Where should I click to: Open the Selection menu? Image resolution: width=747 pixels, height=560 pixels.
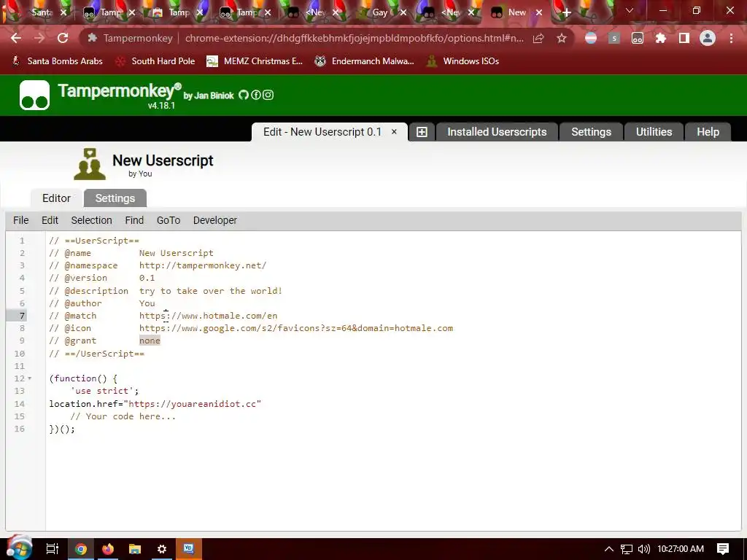tap(91, 220)
